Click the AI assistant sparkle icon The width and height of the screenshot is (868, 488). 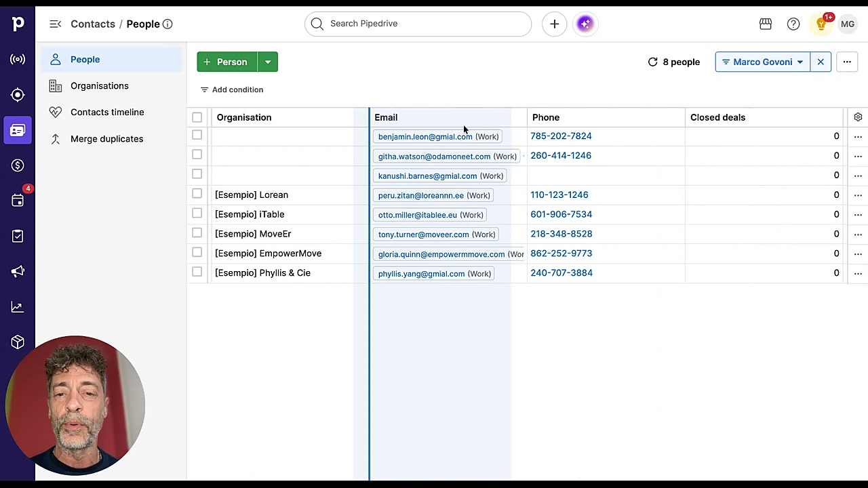tap(585, 24)
